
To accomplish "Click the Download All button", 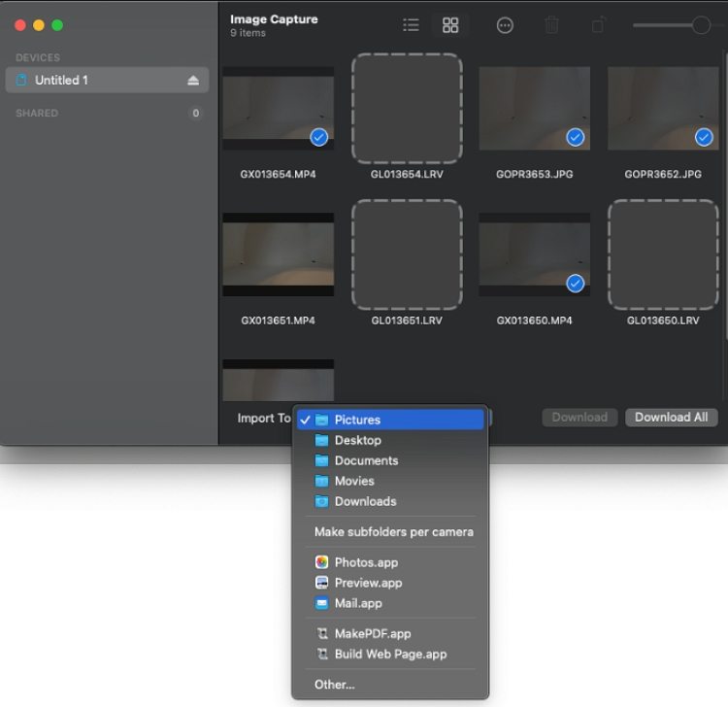I will tap(671, 418).
